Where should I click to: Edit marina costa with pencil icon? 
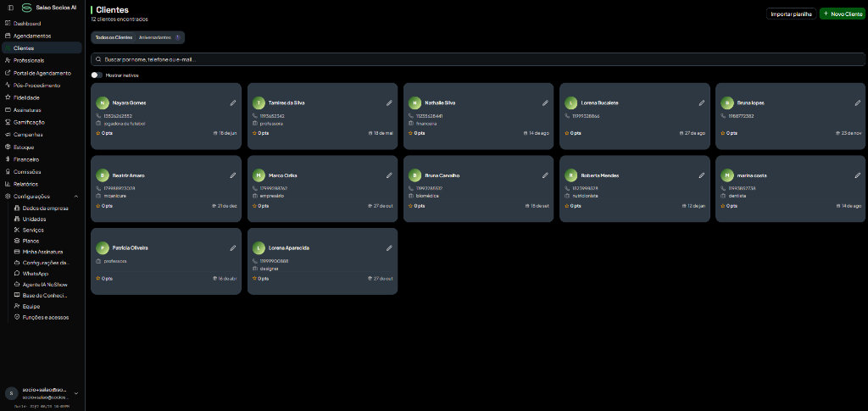point(858,175)
